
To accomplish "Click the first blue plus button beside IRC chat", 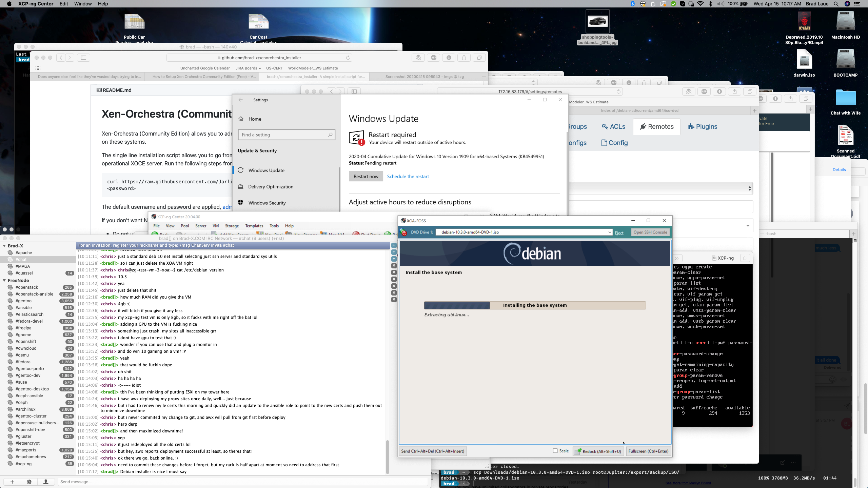I will tap(394, 245).
